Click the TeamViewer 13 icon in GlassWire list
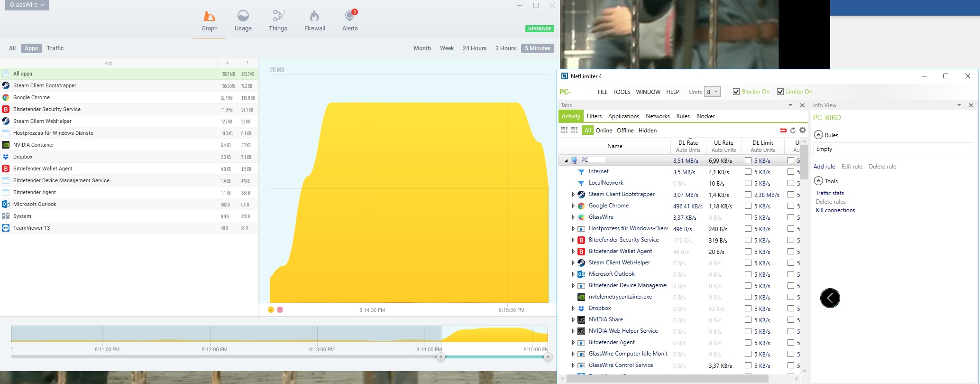 click(6, 228)
